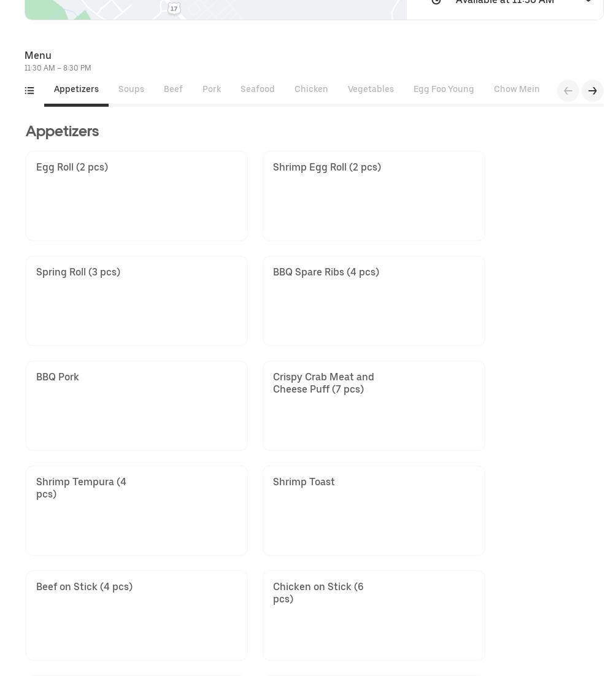Open the Shrimp Tempura (4 pcs) card
The height and width of the screenshot is (676, 616).
click(137, 510)
